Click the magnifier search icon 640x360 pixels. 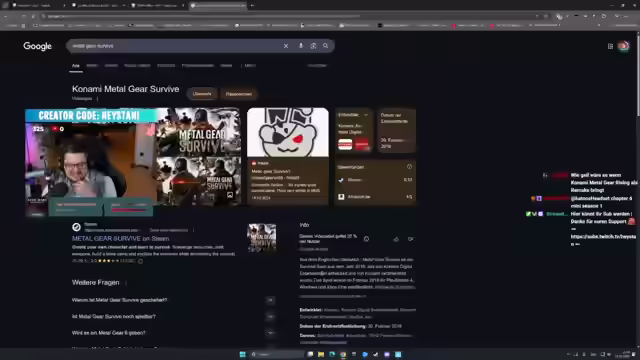(x=325, y=46)
